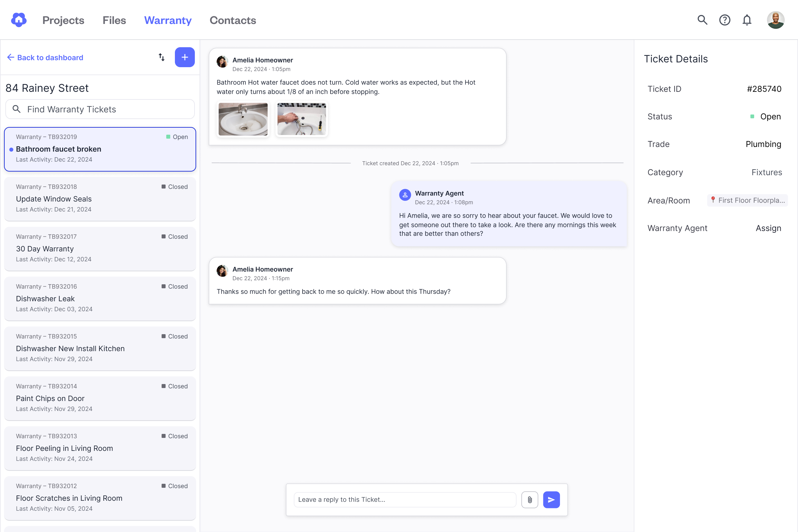Open the user profile avatar
This screenshot has width=798, height=532.
click(776, 20)
